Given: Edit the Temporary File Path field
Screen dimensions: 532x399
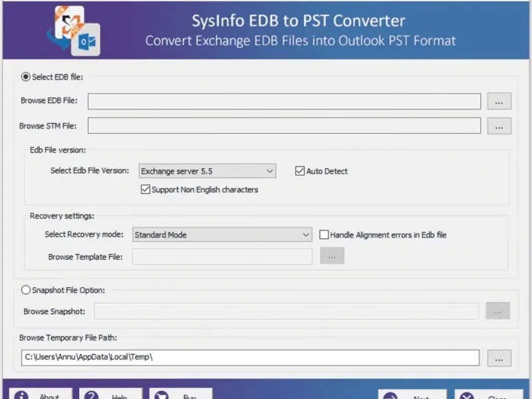Looking at the screenshot, I should point(250,358).
